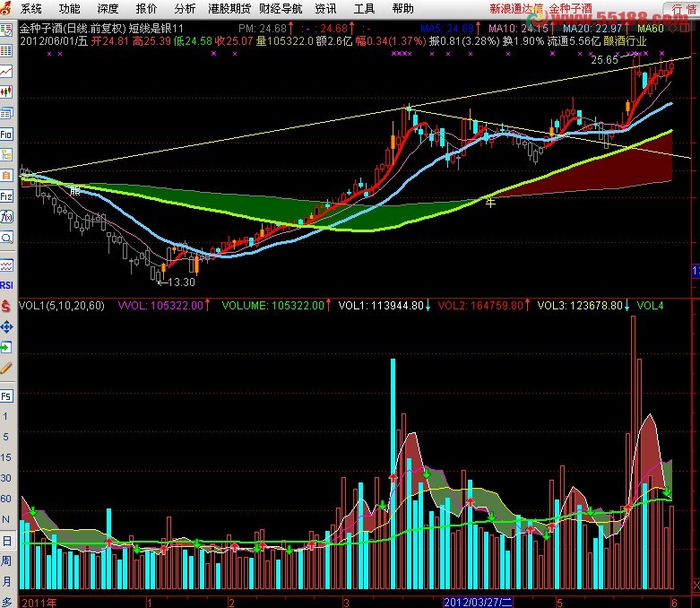Screen dimensions: 700x608
Task: Select the pencil drawing tool icon
Action: 6,368
